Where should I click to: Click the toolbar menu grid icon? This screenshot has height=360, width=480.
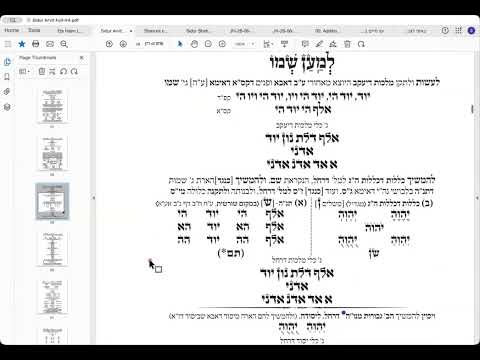point(8,44)
